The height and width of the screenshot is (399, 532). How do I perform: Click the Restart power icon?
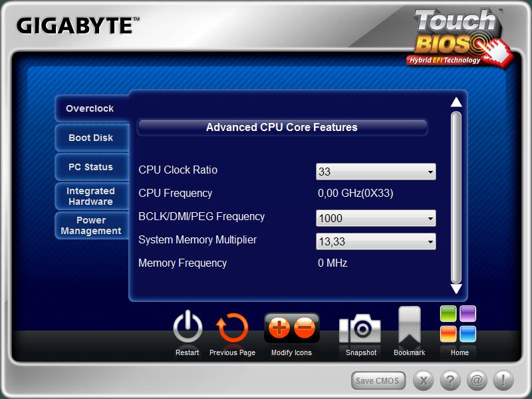point(188,327)
